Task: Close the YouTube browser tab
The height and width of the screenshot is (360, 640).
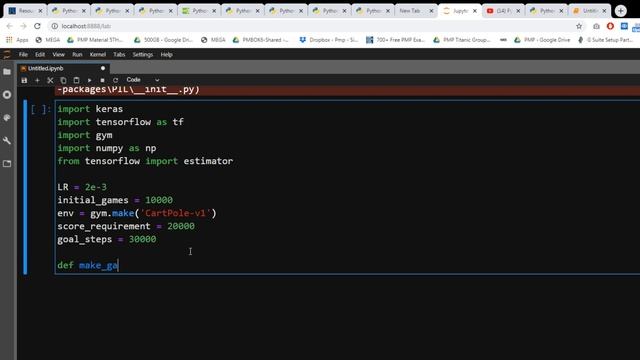Action: 518,11
